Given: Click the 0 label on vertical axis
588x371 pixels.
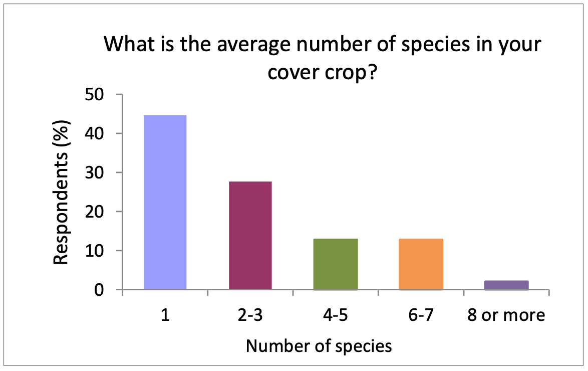Looking at the screenshot, I should 99,290.
